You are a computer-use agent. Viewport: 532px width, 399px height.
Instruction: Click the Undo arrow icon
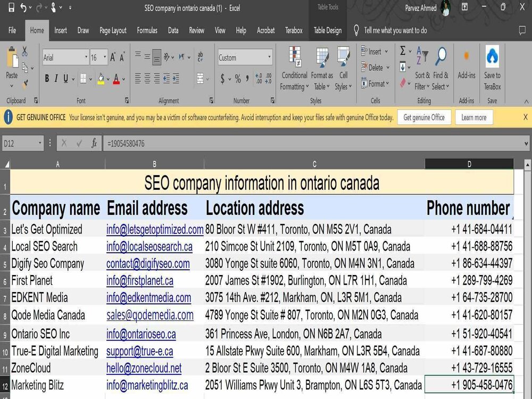click(x=23, y=7)
